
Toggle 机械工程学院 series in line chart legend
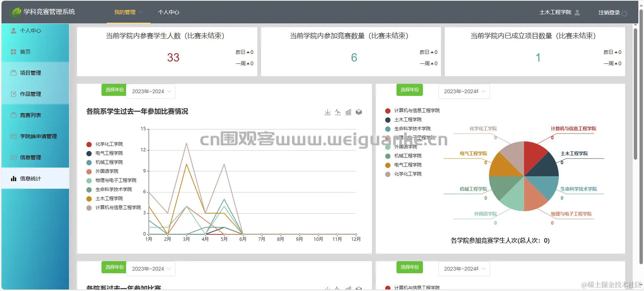(105, 162)
